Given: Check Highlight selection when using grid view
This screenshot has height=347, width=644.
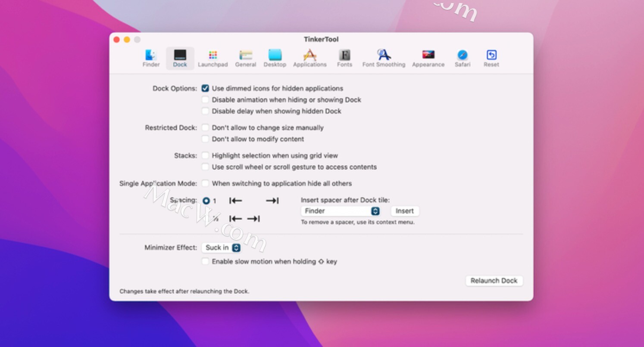Looking at the screenshot, I should pos(206,155).
